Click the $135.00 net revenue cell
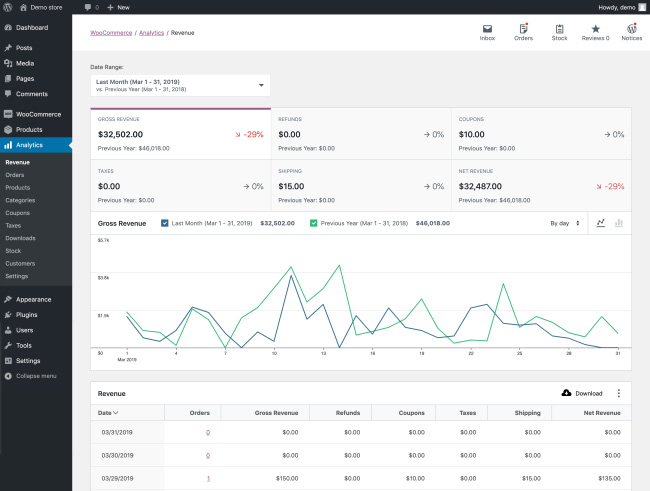Image resolution: width=650 pixels, height=491 pixels. (609, 478)
